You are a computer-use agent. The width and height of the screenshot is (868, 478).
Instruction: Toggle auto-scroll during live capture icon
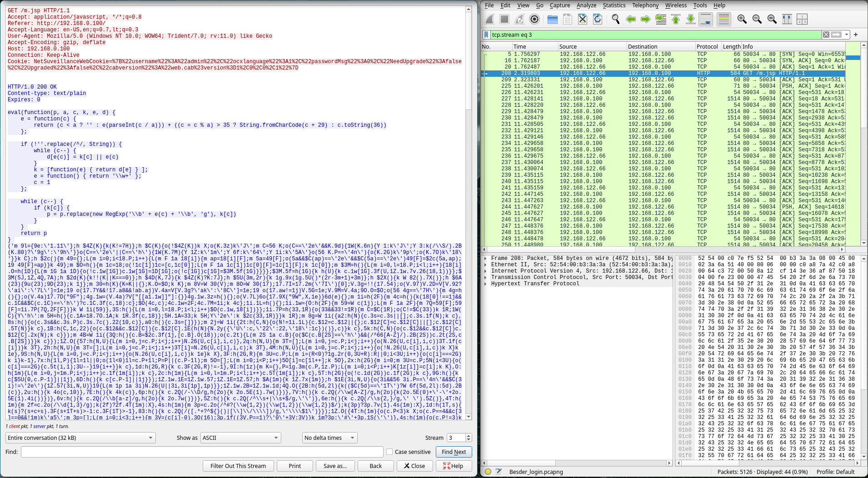706,19
